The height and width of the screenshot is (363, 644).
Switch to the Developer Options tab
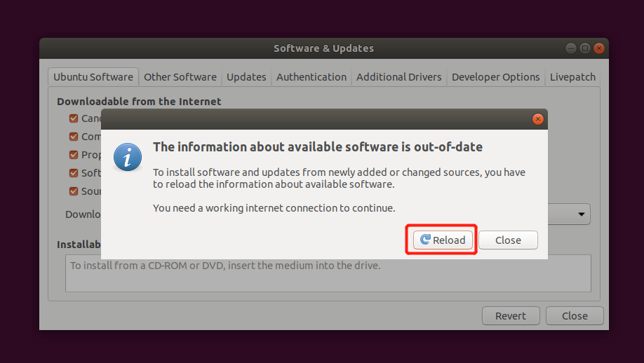(496, 76)
